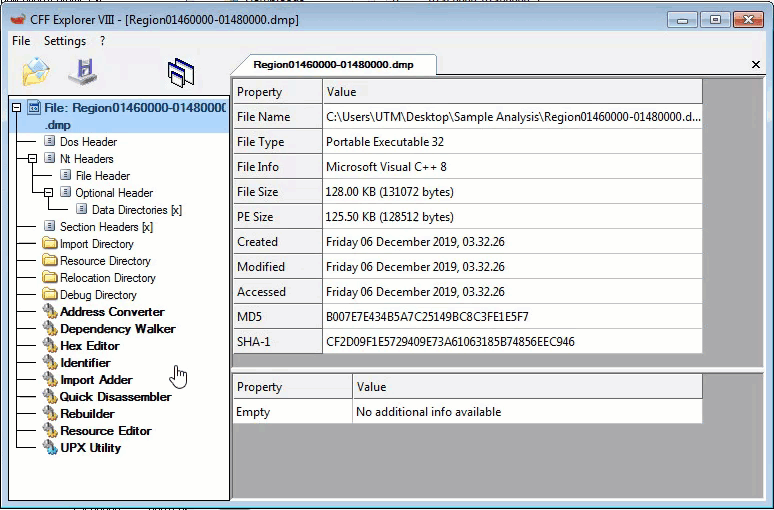The width and height of the screenshot is (774, 510).
Task: Click the UPX Utility tool icon
Action: (50, 447)
